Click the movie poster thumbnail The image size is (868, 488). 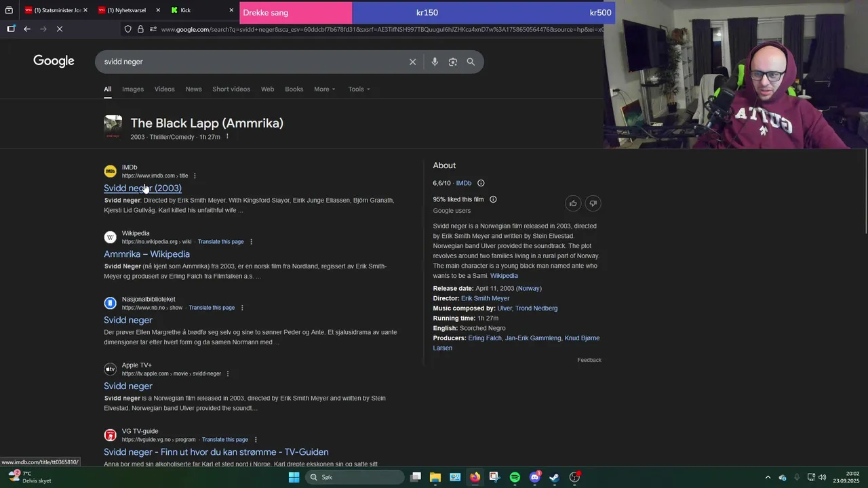click(113, 127)
